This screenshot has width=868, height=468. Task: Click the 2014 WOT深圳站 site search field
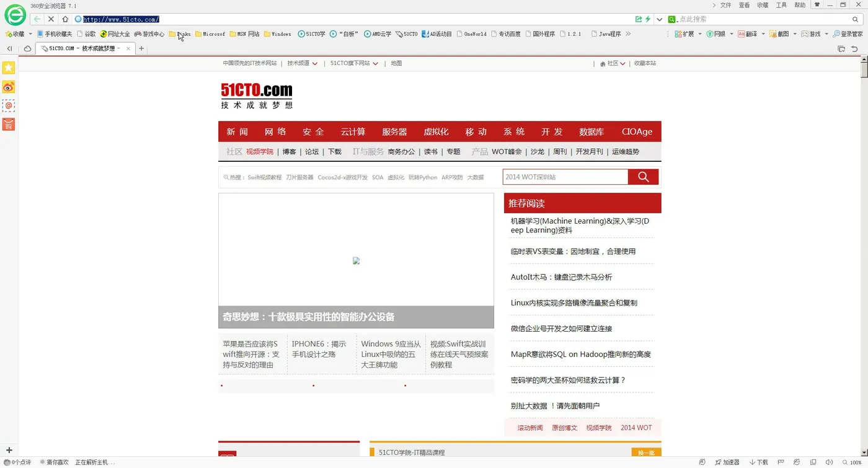tap(565, 177)
